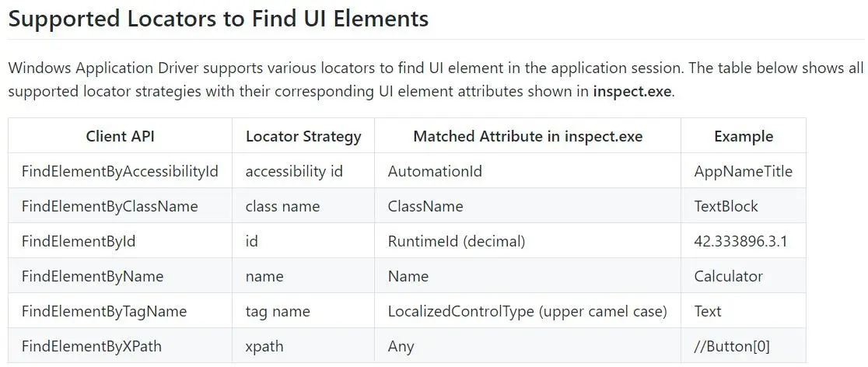Select the "xpath" locator strategy cell

click(264, 346)
